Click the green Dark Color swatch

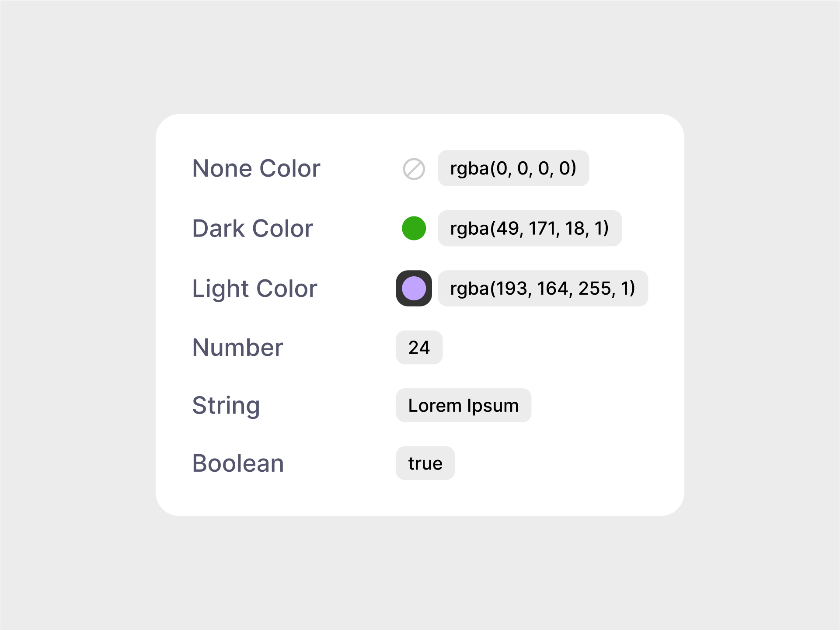coord(414,228)
